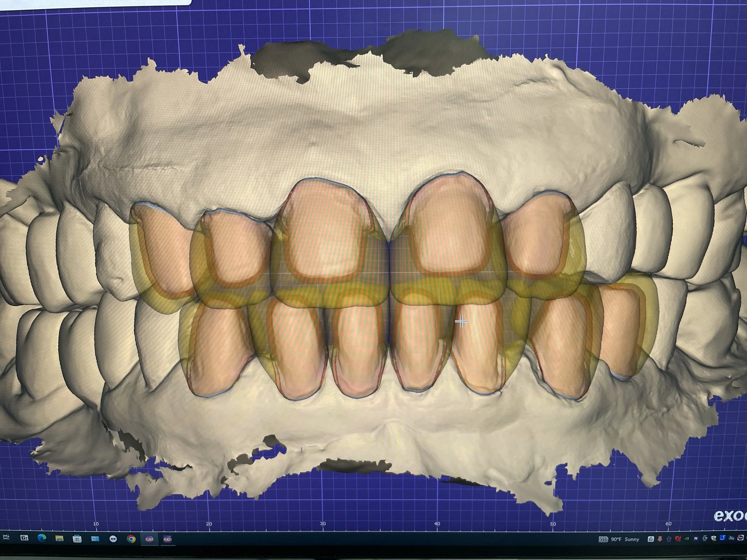
Task: Open the Microsoft Store icon
Action: click(77, 539)
